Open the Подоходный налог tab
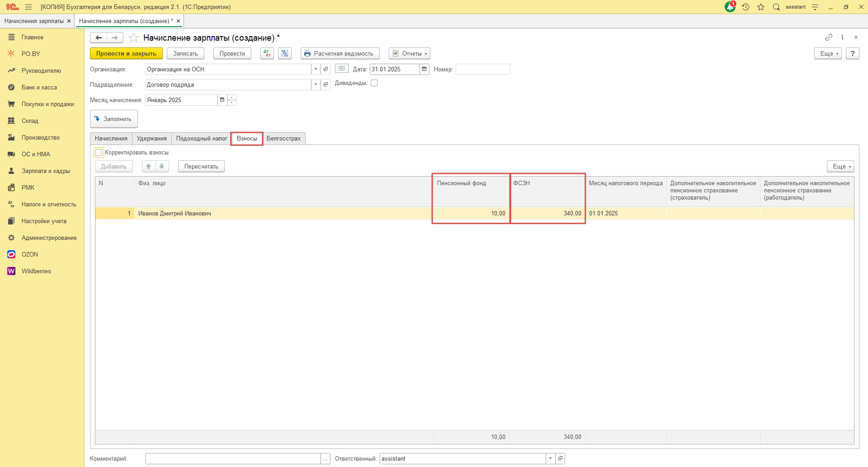 [202, 139]
